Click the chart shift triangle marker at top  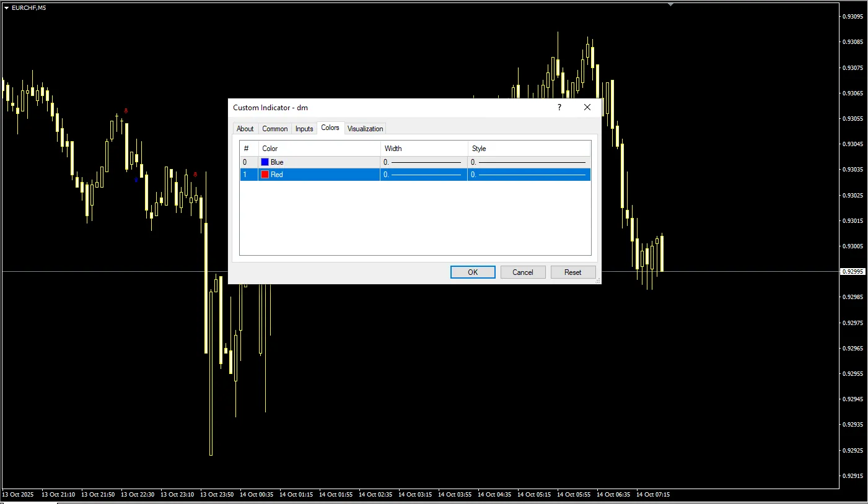[670, 4]
